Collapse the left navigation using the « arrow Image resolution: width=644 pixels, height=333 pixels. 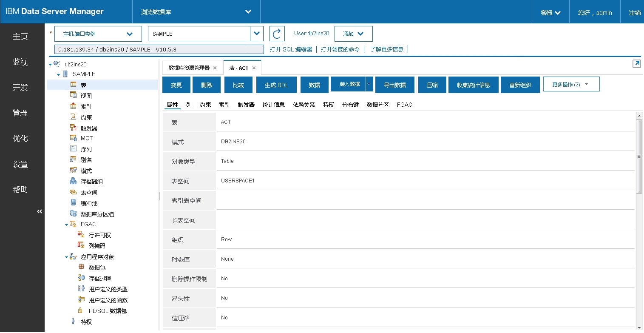point(39,211)
